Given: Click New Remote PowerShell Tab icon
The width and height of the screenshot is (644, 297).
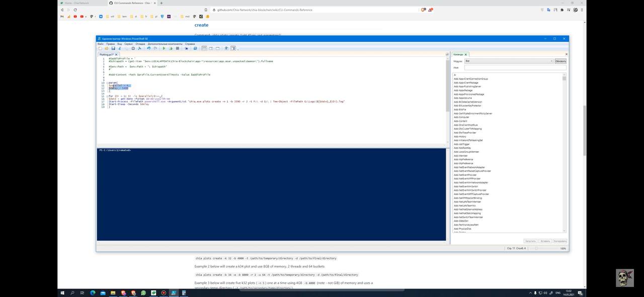Looking at the screenshot, I should pyautogui.click(x=186, y=48).
